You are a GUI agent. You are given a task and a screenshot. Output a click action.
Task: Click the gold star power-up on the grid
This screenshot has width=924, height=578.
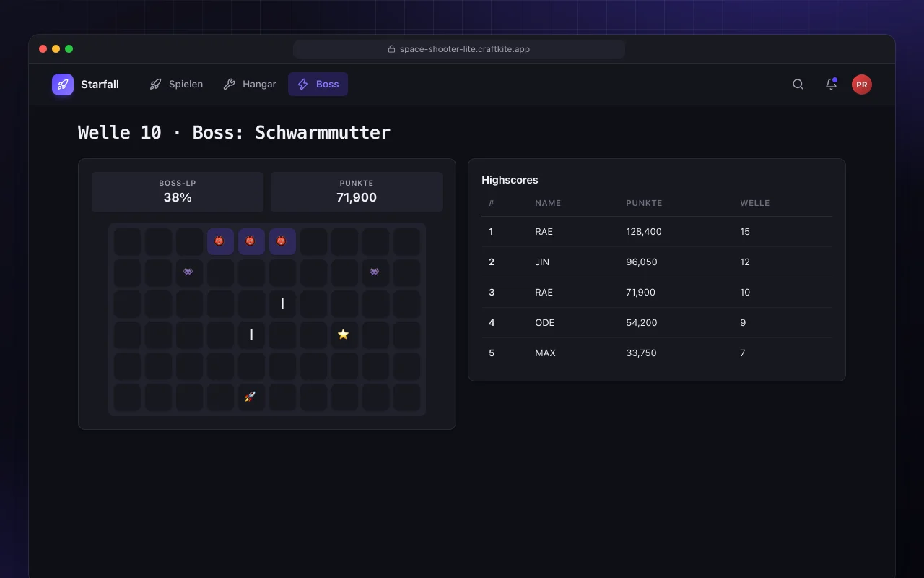343,335
